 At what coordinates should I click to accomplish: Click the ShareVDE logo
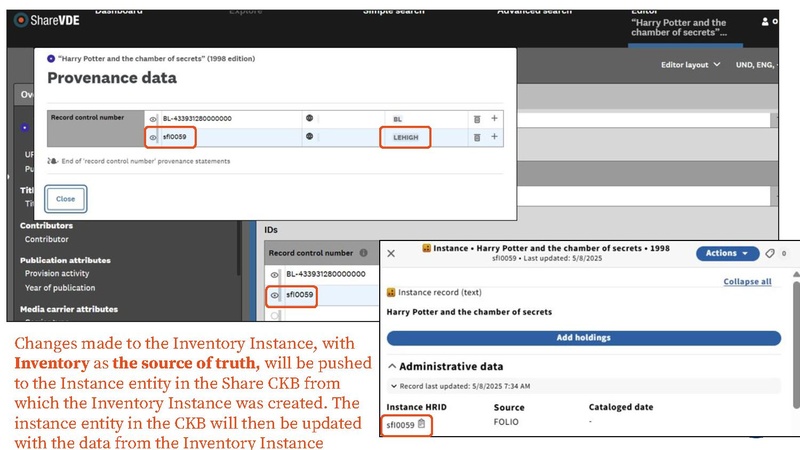[x=40, y=22]
